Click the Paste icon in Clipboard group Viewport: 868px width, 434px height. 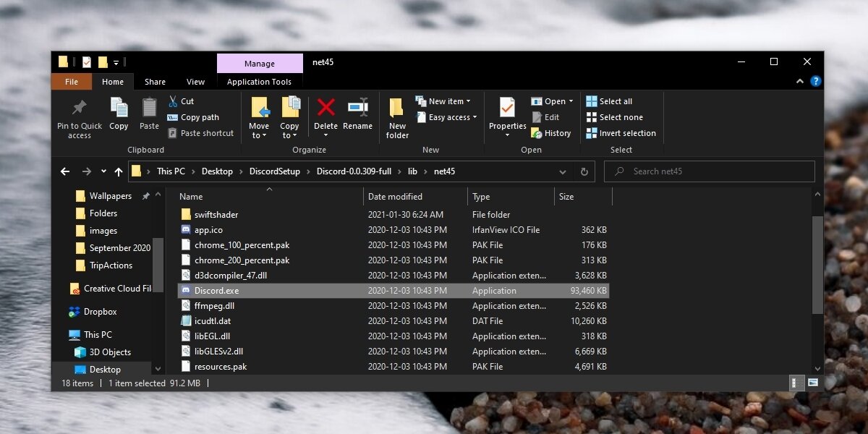149,109
